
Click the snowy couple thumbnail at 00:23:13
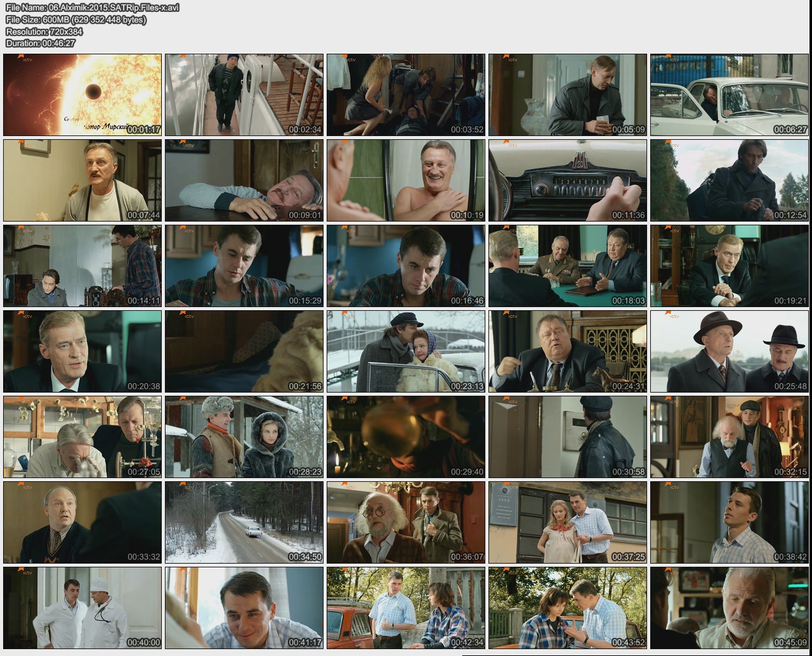(x=405, y=351)
